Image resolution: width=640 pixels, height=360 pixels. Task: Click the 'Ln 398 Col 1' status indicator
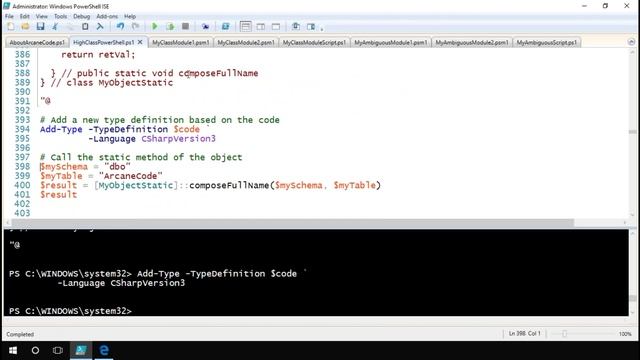tap(524, 333)
